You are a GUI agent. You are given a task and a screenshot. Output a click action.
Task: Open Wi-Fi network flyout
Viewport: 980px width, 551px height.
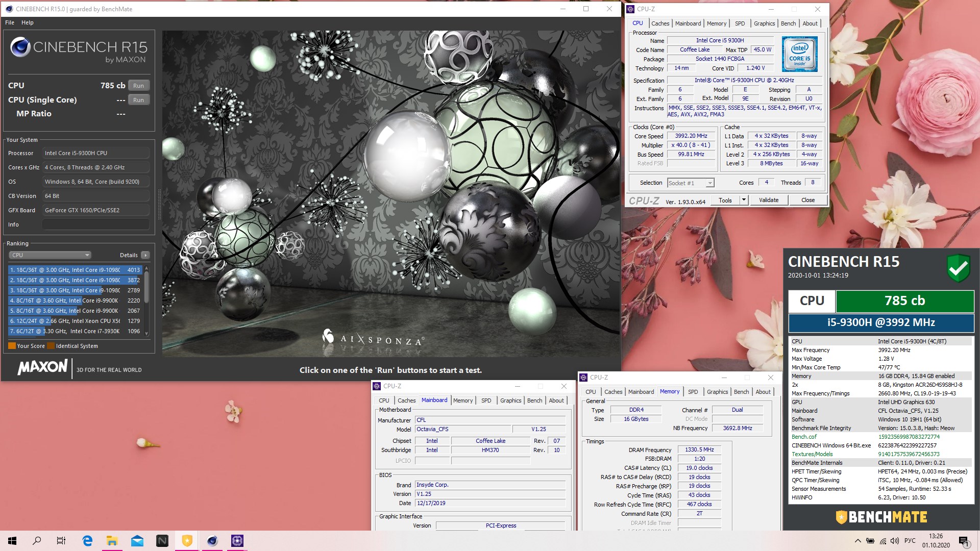click(x=883, y=541)
